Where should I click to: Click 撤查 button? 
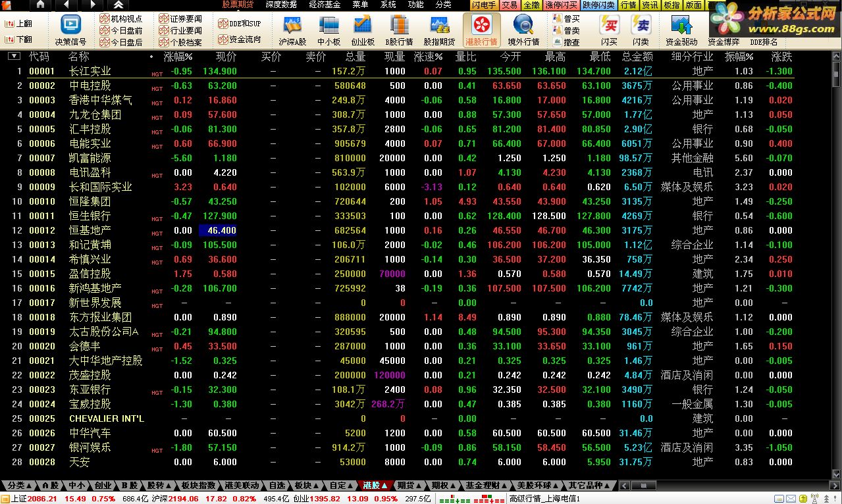coord(567,42)
